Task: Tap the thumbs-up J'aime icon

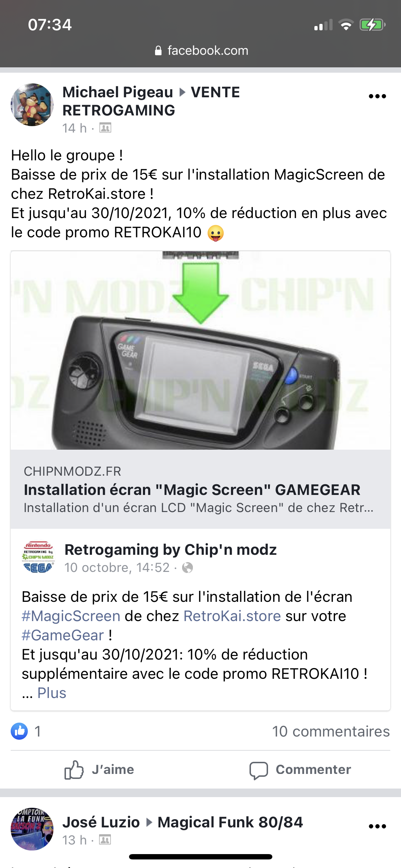Action: 74,770
